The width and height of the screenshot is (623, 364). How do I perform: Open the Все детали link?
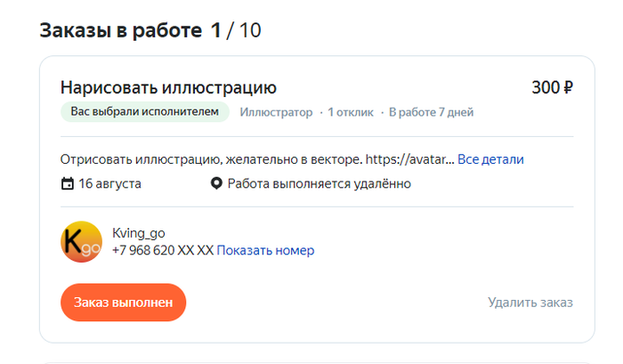(490, 159)
